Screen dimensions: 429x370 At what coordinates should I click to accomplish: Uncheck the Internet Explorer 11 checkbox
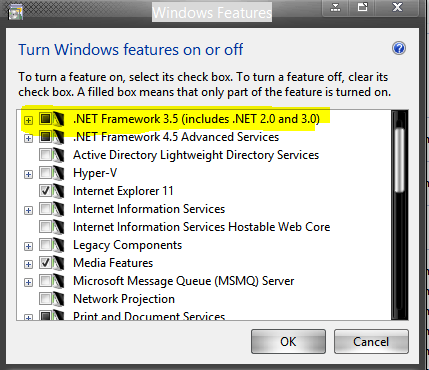[x=45, y=191]
